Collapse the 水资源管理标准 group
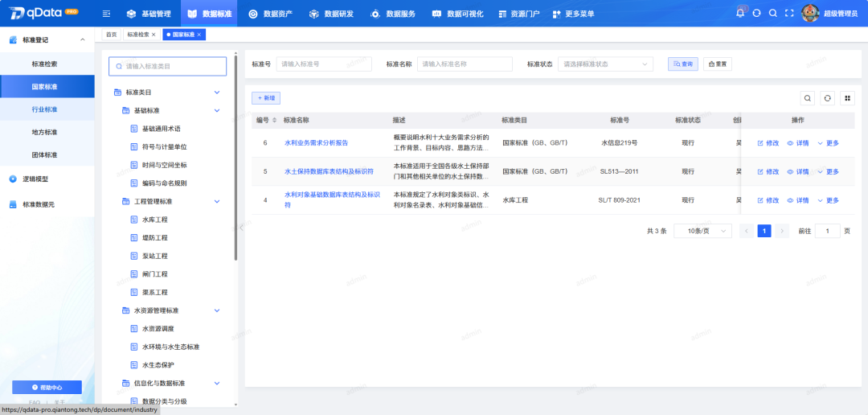 [217, 310]
